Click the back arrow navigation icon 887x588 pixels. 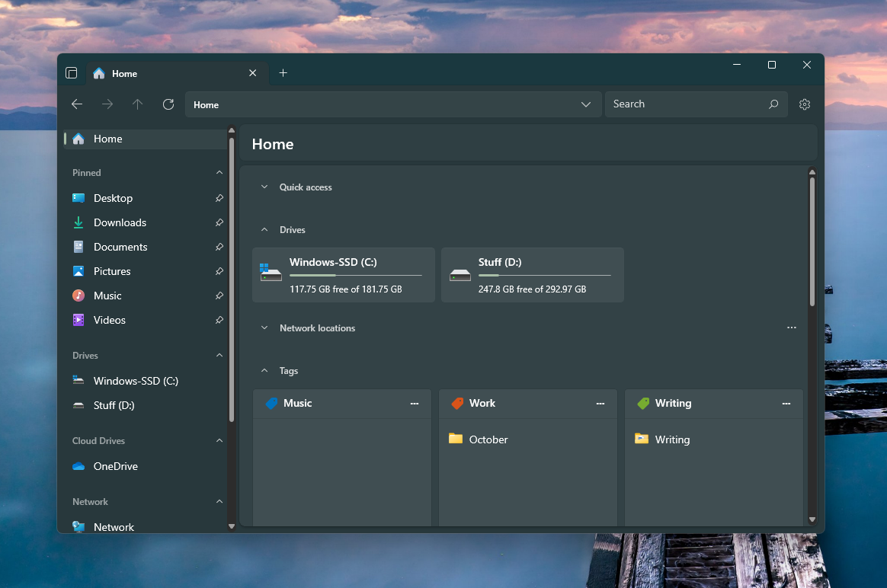click(77, 104)
